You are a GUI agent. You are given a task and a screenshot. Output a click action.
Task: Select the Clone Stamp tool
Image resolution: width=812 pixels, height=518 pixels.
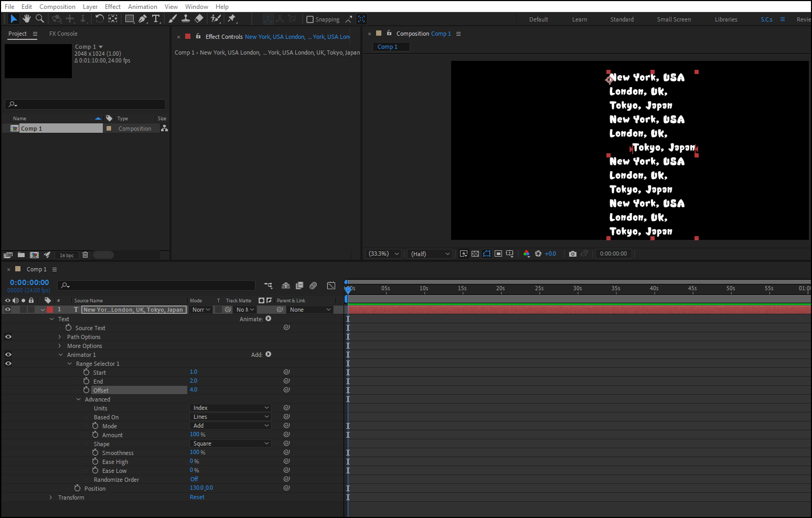pyautogui.click(x=186, y=19)
